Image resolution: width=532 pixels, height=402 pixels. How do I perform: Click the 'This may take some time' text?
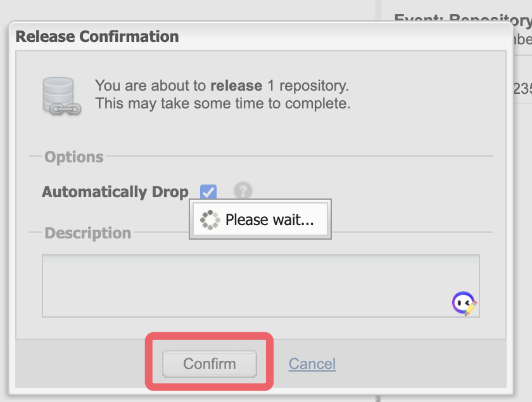pyautogui.click(x=222, y=103)
